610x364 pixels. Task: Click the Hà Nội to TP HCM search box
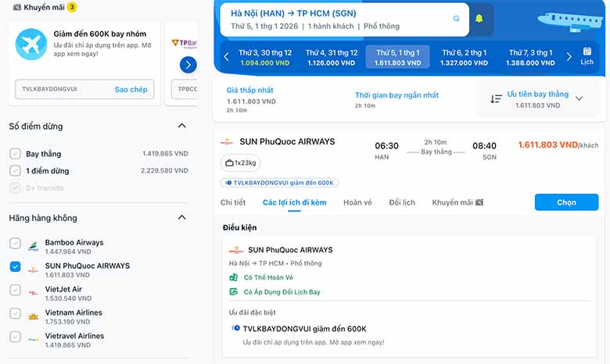pos(344,20)
